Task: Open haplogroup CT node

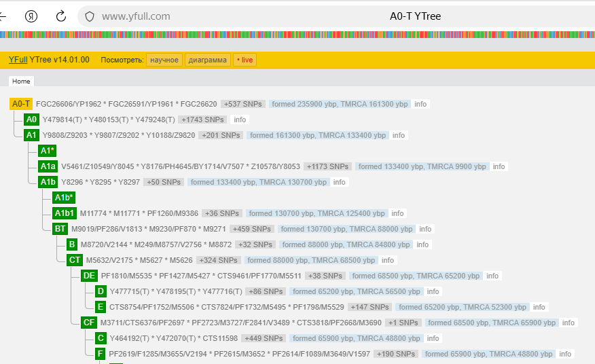Action: click(75, 260)
